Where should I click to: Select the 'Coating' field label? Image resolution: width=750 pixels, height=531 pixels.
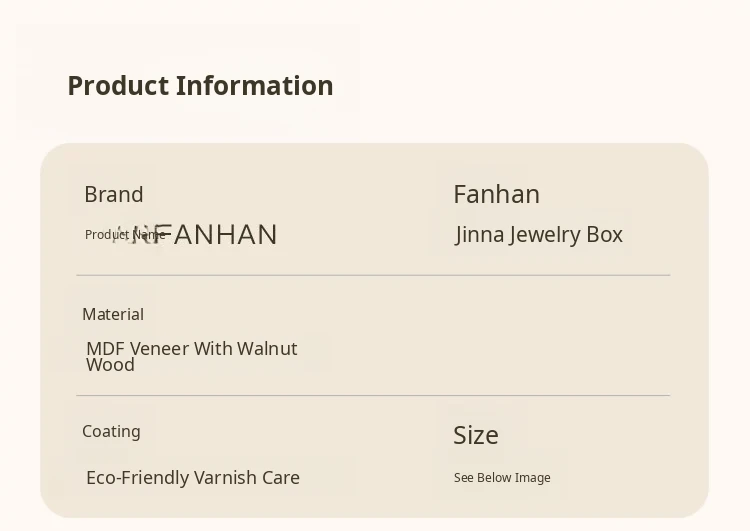tap(111, 431)
